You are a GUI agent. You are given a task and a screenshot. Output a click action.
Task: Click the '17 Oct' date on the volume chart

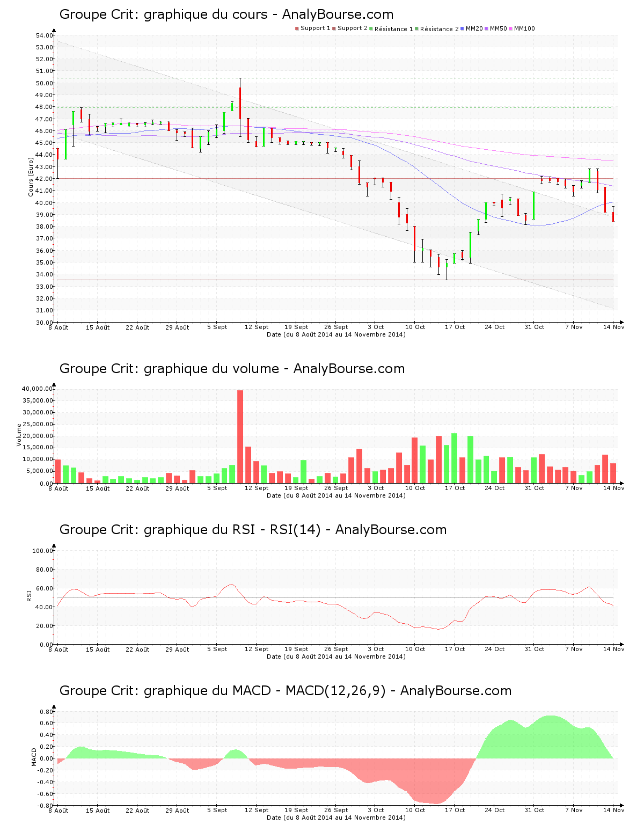click(455, 488)
